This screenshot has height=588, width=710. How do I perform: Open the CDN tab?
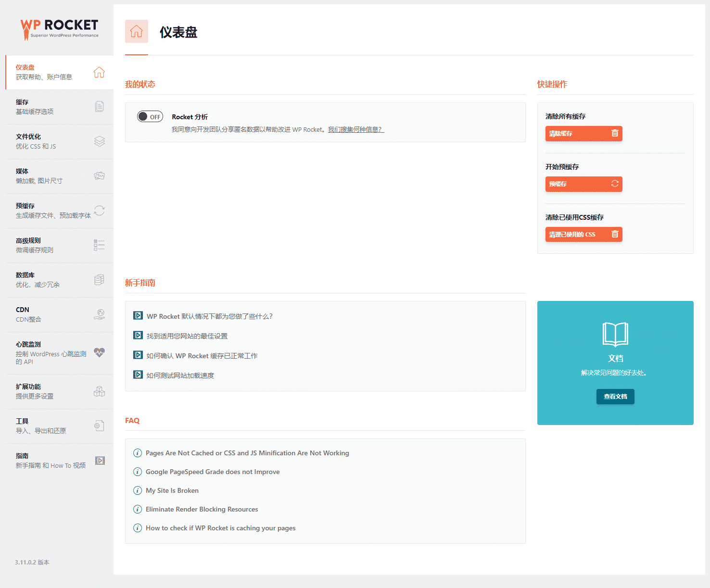(60, 314)
